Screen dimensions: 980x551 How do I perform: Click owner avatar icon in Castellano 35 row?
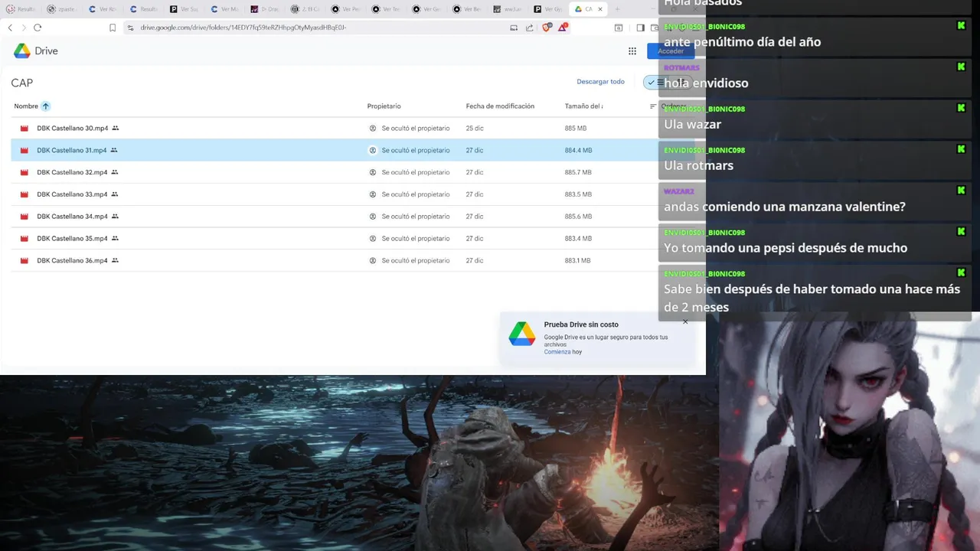pyautogui.click(x=373, y=239)
